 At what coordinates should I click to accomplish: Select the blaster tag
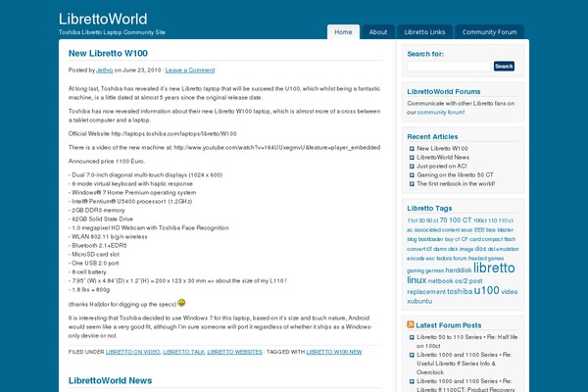coord(506,229)
